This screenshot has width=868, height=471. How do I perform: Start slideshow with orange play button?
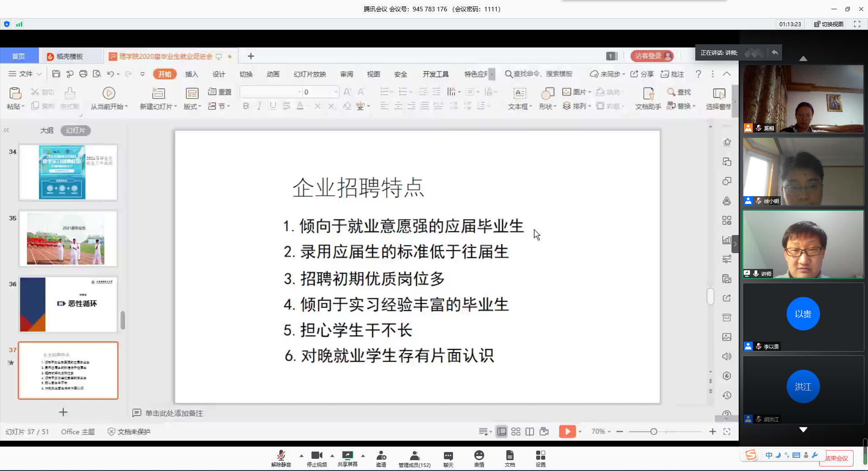pyautogui.click(x=567, y=432)
